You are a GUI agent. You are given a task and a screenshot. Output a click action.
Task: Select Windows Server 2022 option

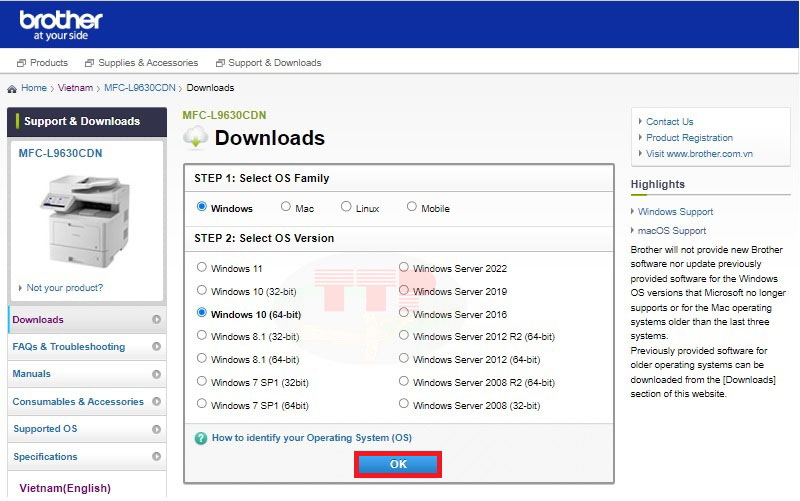[x=404, y=267]
